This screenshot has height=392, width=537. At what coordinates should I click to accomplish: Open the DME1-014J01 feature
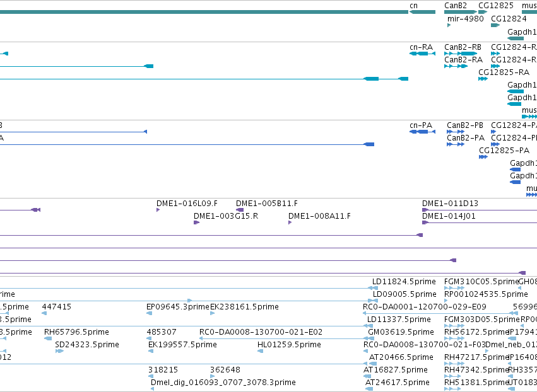(480, 222)
